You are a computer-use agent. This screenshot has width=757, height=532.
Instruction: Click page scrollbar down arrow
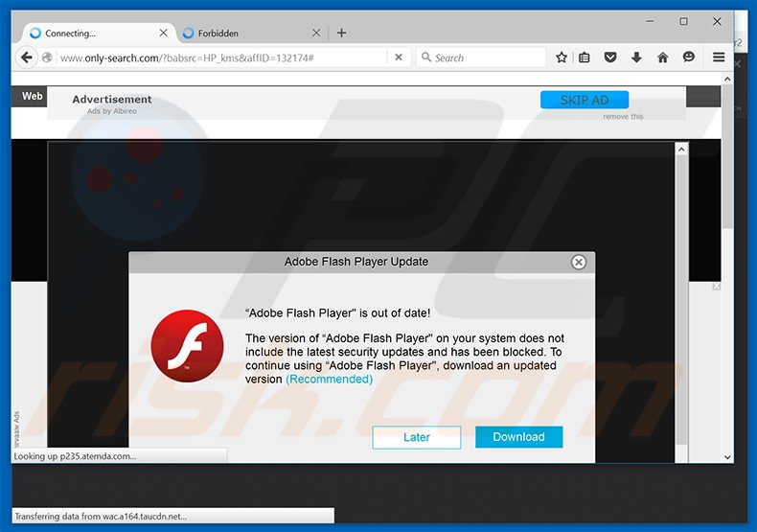pos(727,457)
